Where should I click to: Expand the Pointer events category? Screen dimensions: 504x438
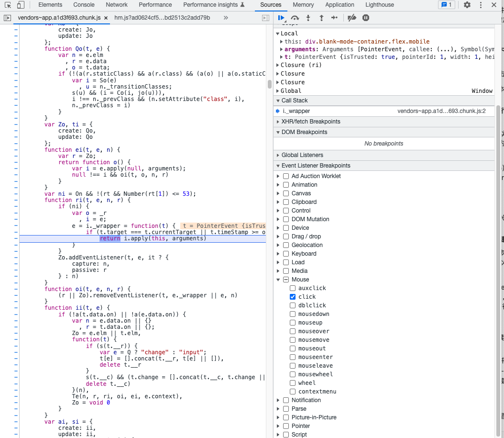click(x=278, y=426)
